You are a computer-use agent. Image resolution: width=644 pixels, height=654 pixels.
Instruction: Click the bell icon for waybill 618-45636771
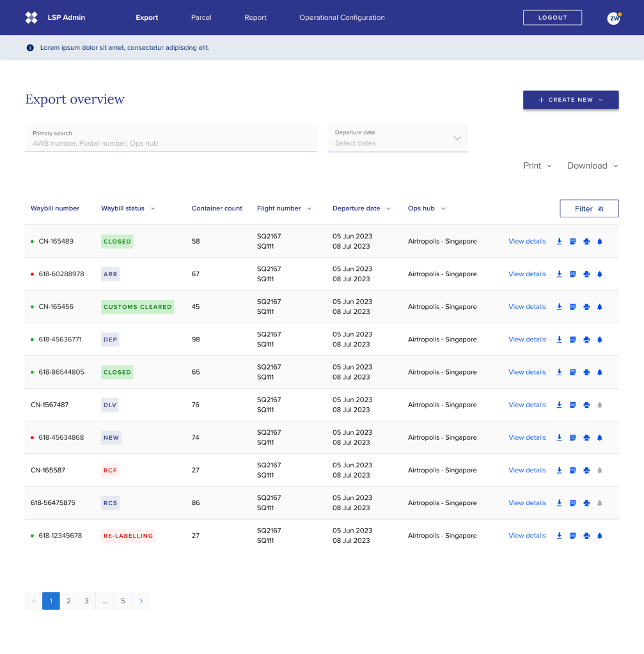(600, 339)
